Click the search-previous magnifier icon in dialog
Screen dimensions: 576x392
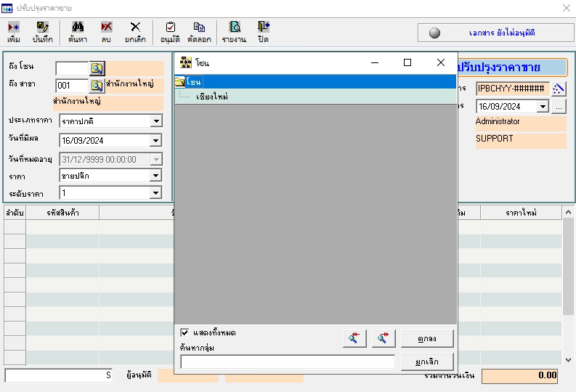(x=354, y=338)
